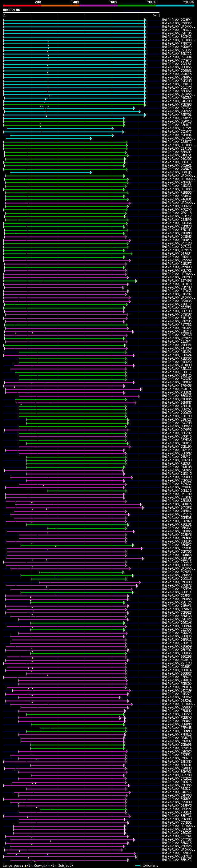Click the UniRef100_A7PCT5 label

177,43
